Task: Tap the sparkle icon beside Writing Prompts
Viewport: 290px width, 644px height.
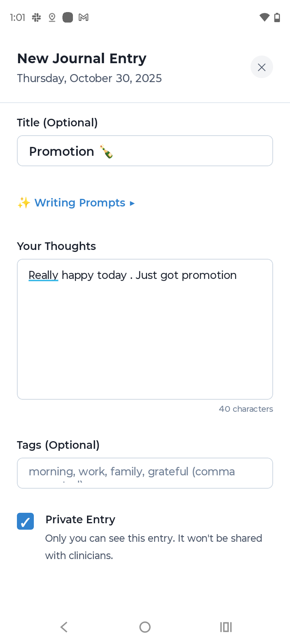Action: 24,202
